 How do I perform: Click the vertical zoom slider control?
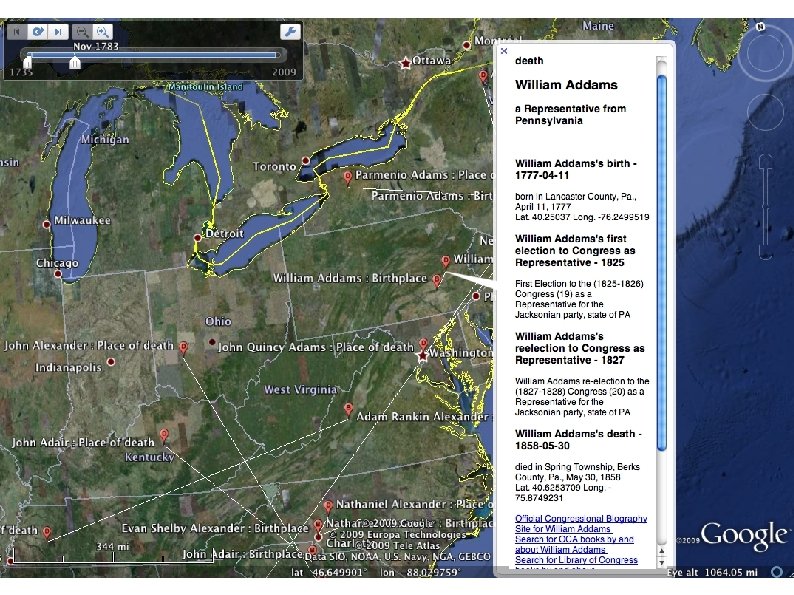(765, 207)
